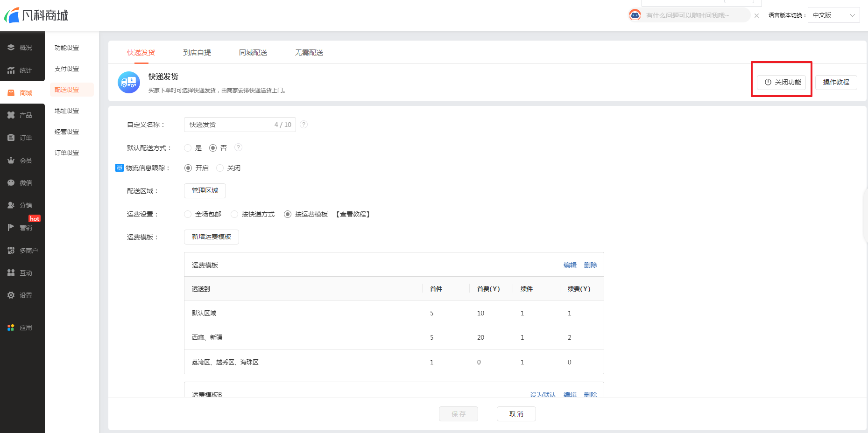Click the 操作教程 button
Viewport: 868px width, 433px height.
pyautogui.click(x=836, y=82)
